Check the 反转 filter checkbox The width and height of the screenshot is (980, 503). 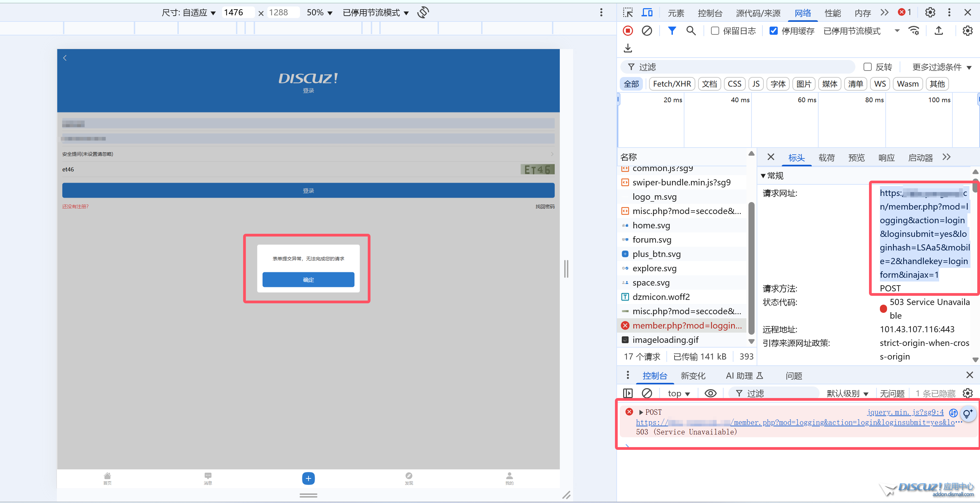coord(867,67)
